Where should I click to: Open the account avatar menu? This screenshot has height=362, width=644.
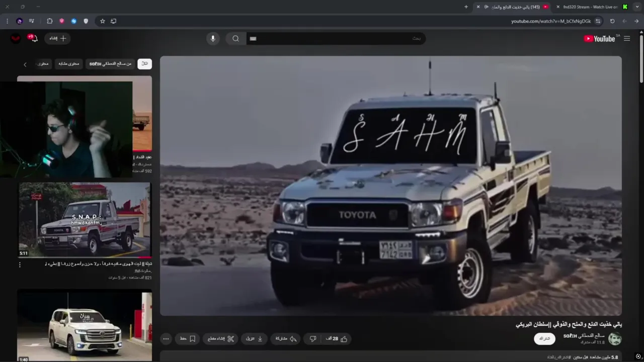(x=16, y=38)
